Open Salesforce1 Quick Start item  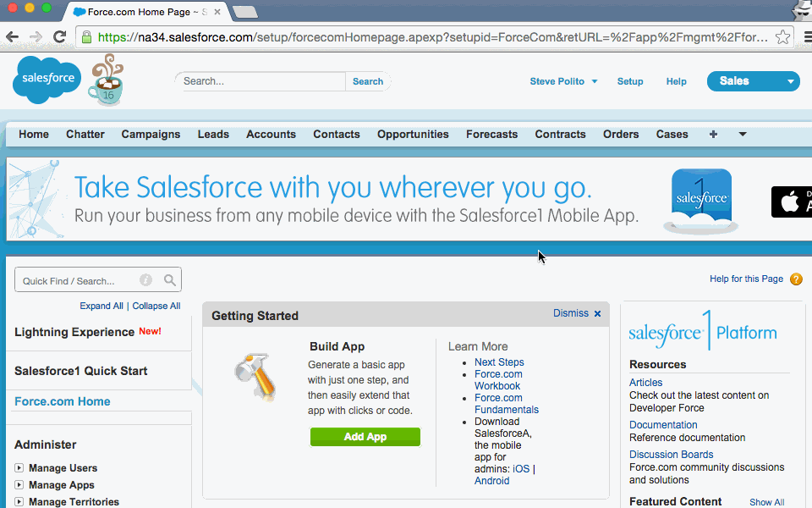[81, 371]
